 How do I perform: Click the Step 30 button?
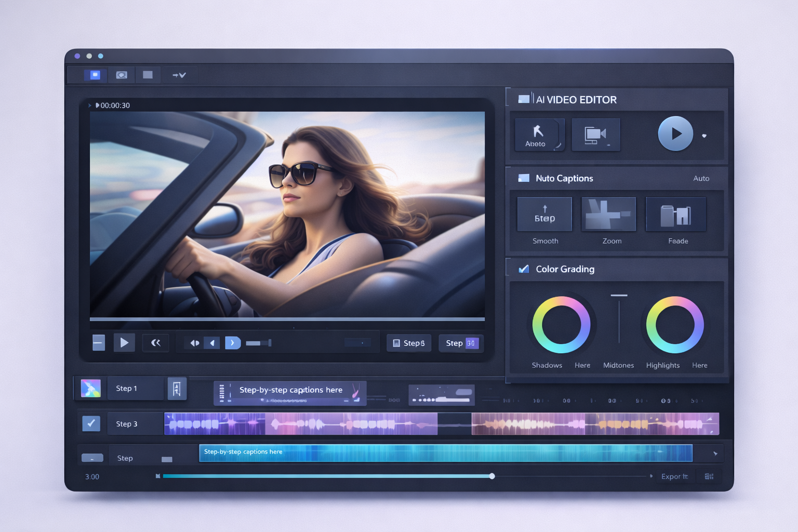click(x=460, y=343)
